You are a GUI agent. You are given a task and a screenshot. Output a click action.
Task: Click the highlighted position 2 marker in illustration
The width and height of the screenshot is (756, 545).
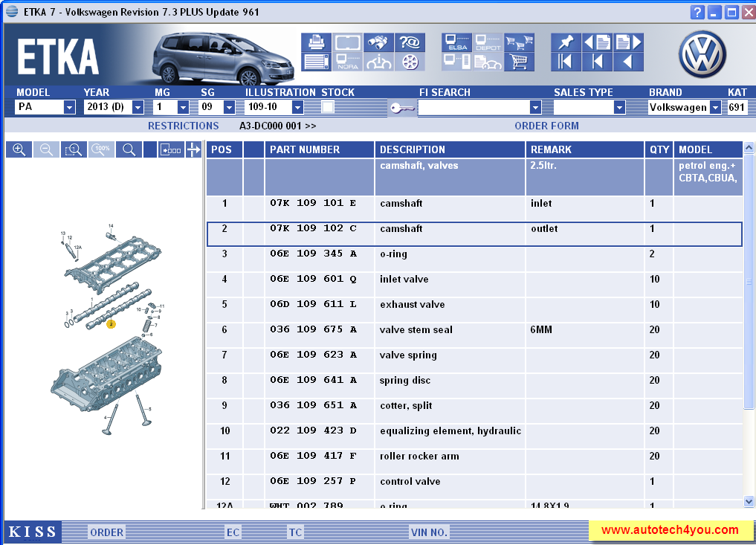[x=112, y=324]
